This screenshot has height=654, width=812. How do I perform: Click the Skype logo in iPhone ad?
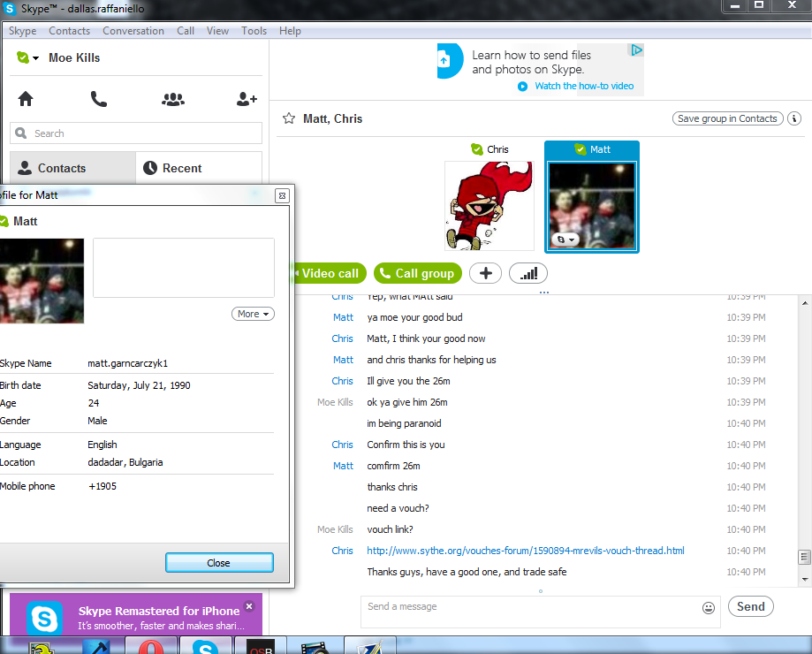pos(44,618)
